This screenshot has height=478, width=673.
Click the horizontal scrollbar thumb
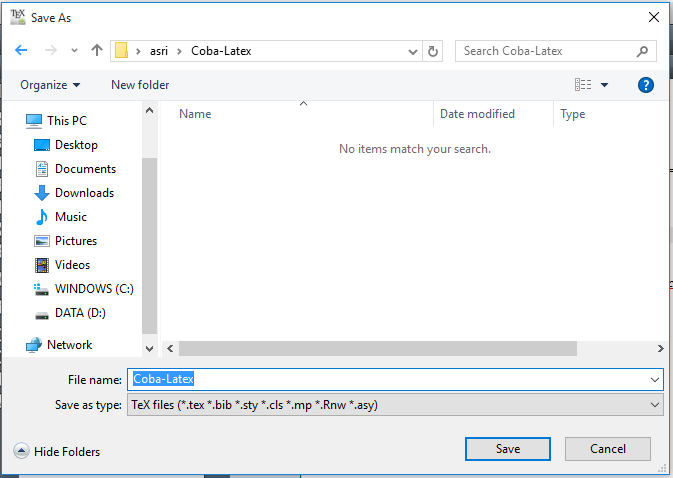point(378,348)
